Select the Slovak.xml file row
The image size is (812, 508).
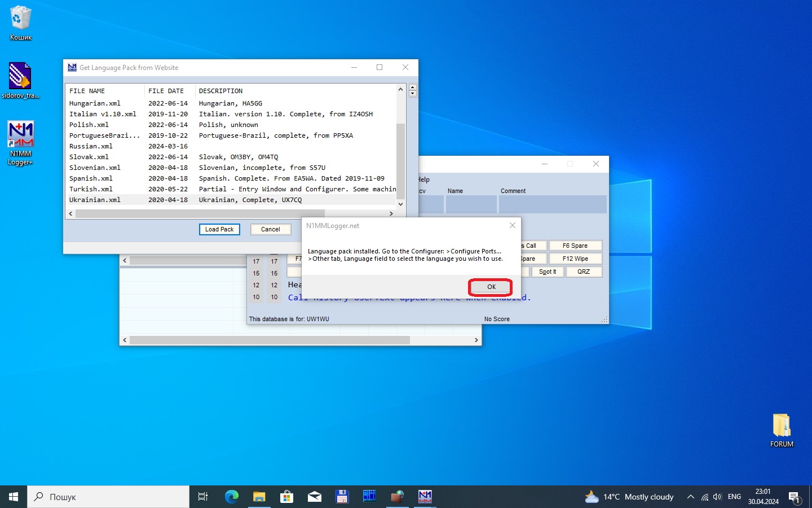pyautogui.click(x=231, y=157)
